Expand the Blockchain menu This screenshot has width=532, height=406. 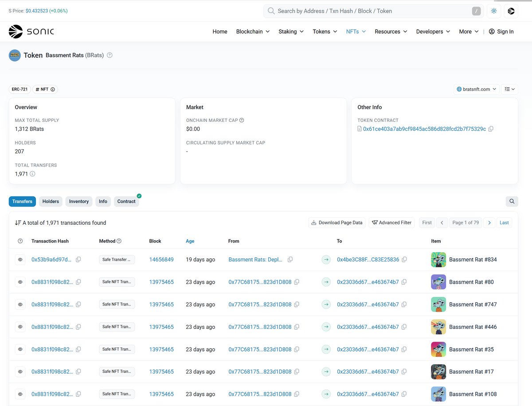click(253, 31)
